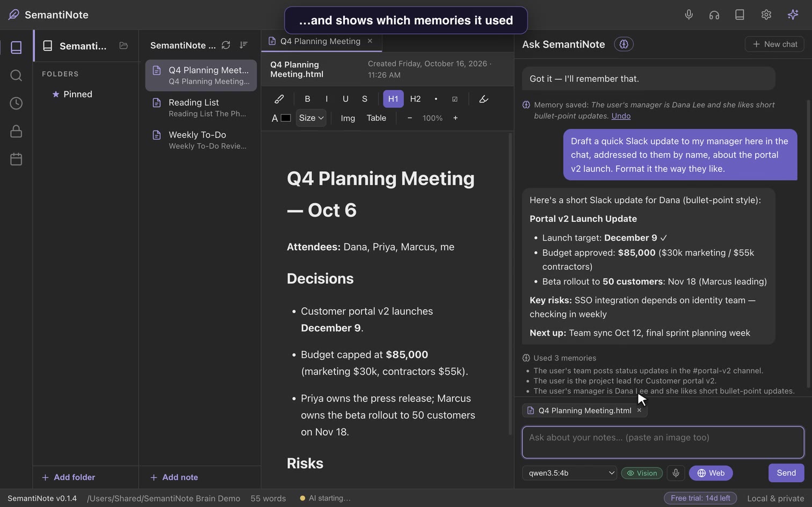Image resolution: width=812 pixels, height=507 pixels.
Task: Open the Size dropdown
Action: point(311,118)
